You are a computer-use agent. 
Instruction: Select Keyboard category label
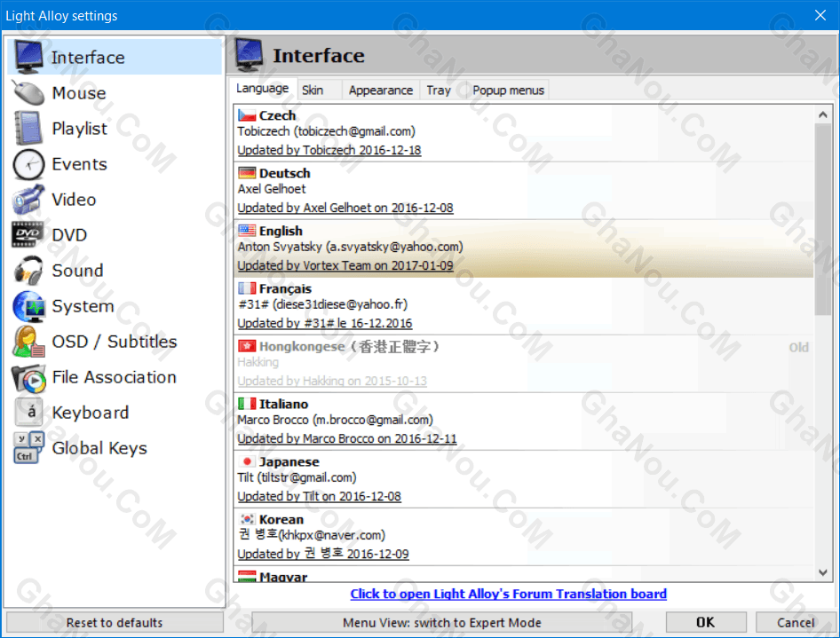90,413
